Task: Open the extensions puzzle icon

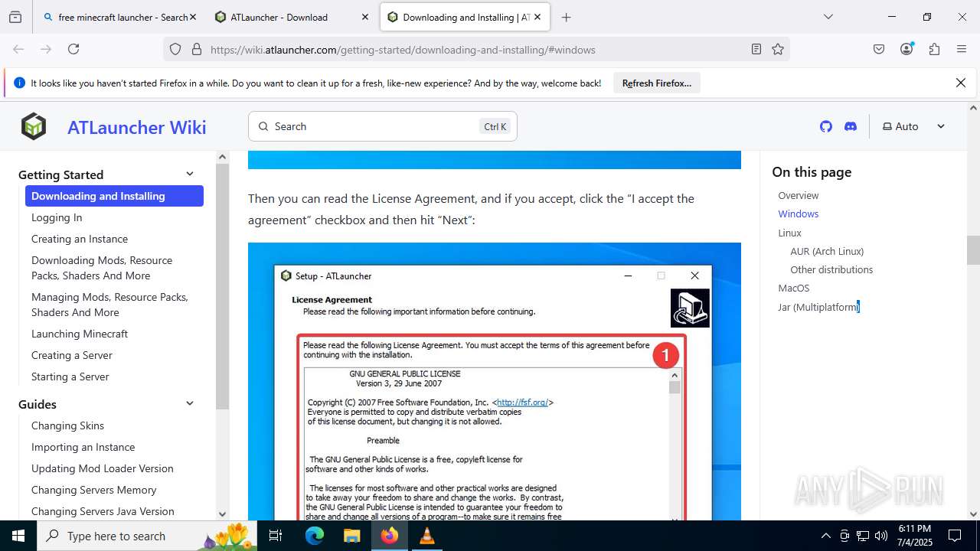Action: pyautogui.click(x=934, y=49)
